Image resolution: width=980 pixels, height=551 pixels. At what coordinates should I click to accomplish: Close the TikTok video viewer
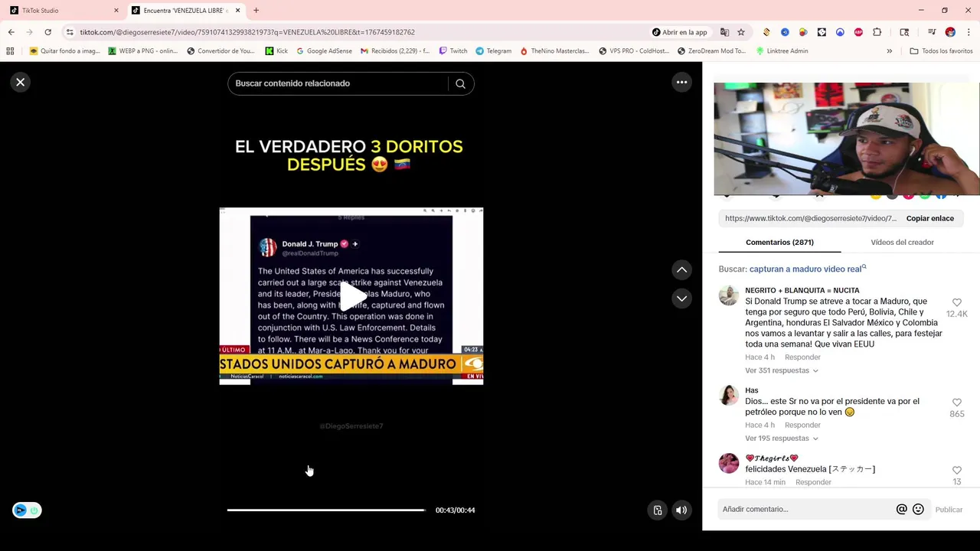pos(21,82)
